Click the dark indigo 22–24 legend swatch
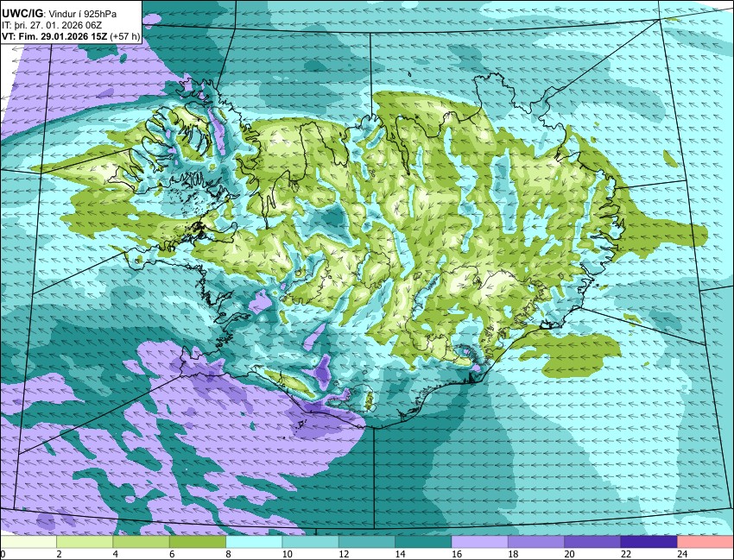The height and width of the screenshot is (560, 734). 649,542
